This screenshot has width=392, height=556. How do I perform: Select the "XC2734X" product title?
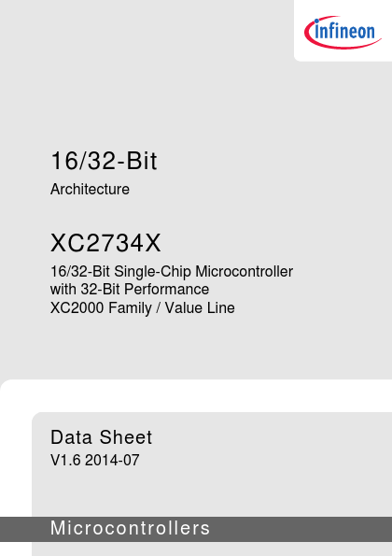[105, 243]
